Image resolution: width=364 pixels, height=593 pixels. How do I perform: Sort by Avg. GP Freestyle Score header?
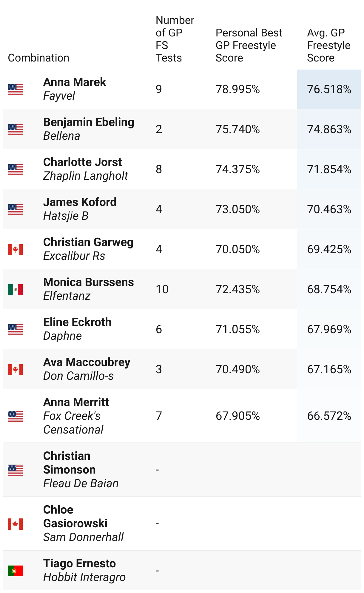(328, 45)
